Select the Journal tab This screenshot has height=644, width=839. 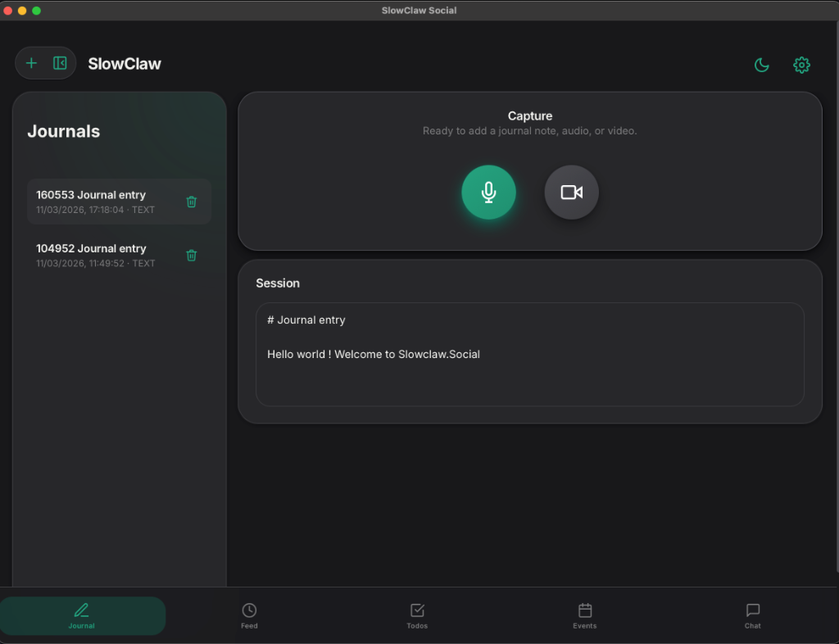(81, 615)
